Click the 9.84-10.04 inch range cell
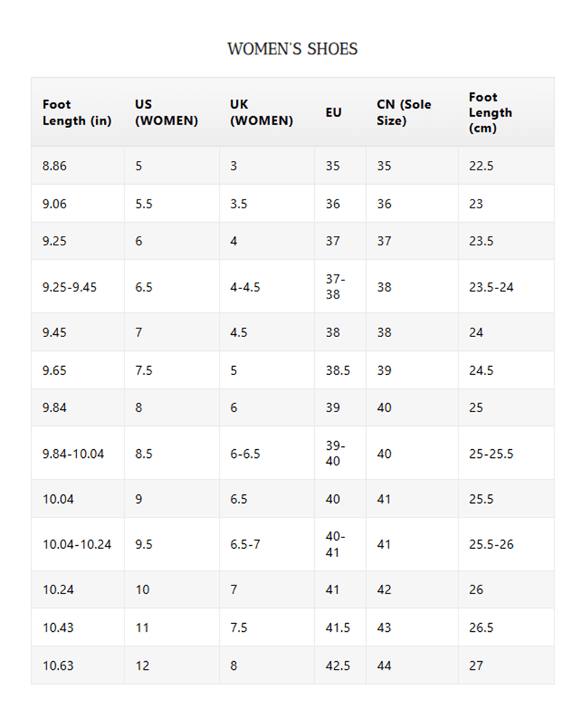This screenshot has height=728, width=582. (73, 454)
